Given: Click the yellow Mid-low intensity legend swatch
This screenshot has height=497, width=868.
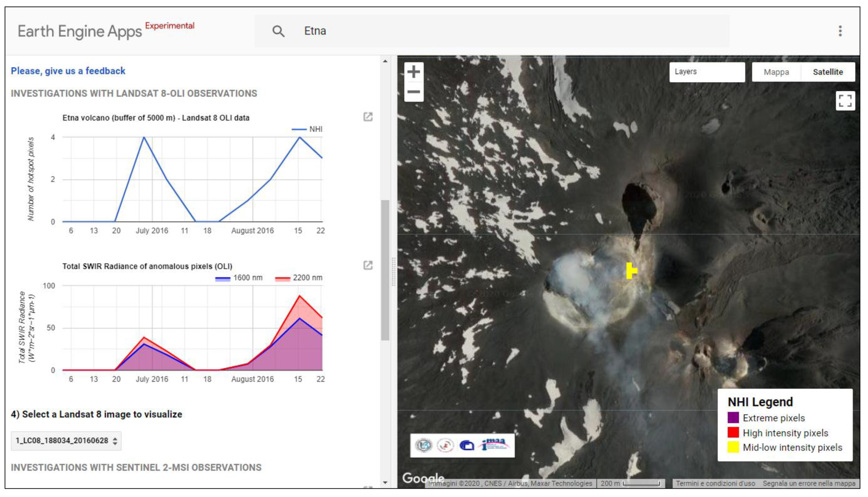Looking at the screenshot, I should point(733,447).
